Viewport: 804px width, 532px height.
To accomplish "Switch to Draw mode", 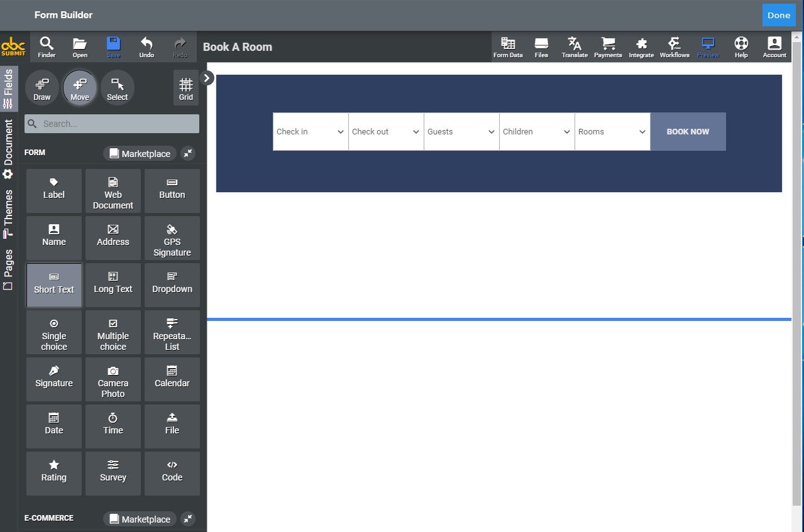I will pos(42,88).
